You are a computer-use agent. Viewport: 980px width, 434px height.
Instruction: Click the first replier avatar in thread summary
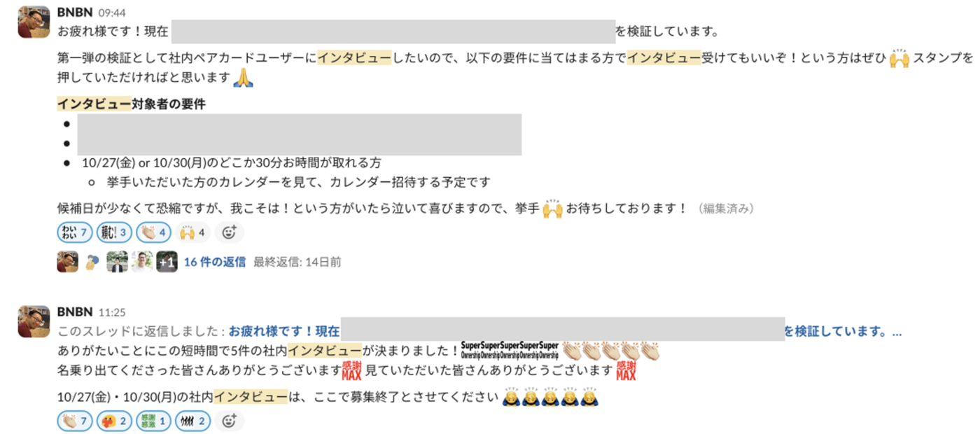point(68,262)
